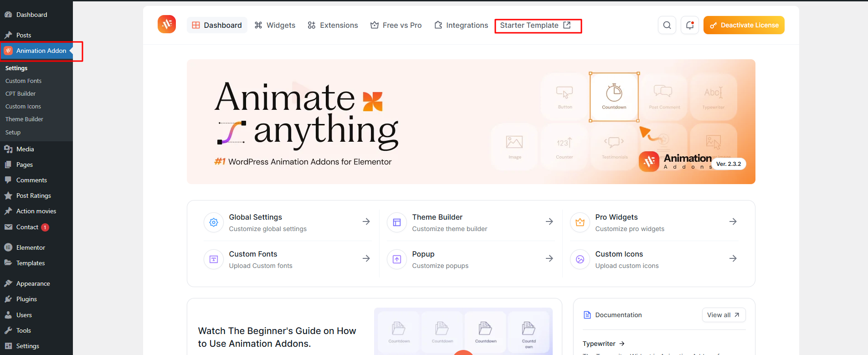Click the beginner's guide video thumbnail

463,331
